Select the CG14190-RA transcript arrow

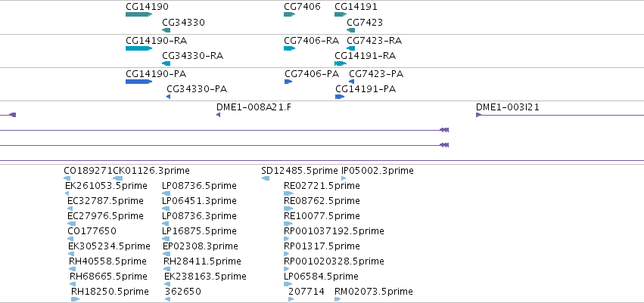click(138, 48)
